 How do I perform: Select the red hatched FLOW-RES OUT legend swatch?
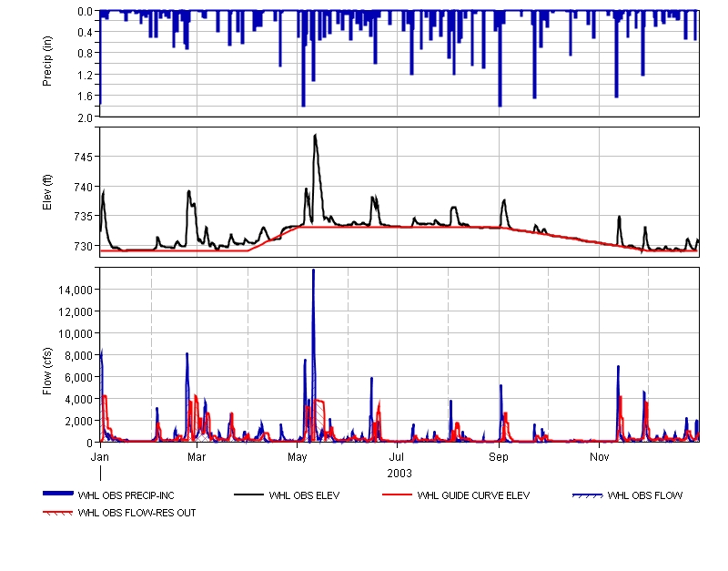coord(58,513)
